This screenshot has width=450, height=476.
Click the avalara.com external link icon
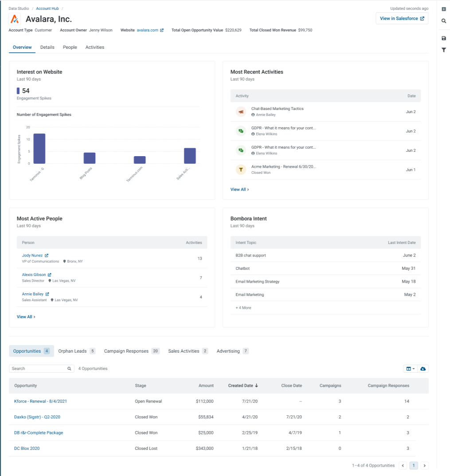(162, 30)
